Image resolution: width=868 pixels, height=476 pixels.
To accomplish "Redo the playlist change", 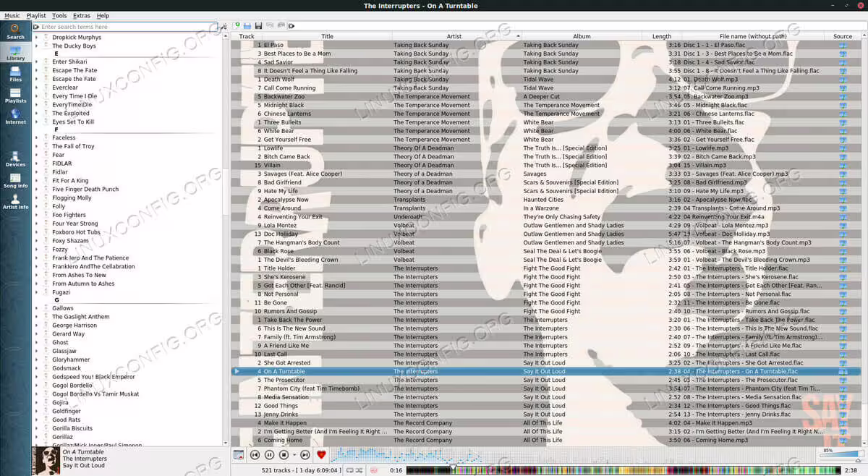I will [x=280, y=26].
